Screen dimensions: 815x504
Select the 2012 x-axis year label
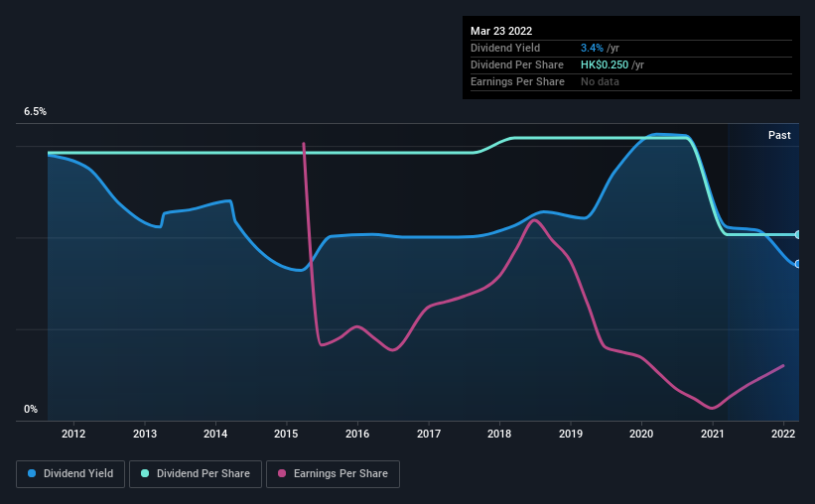point(73,434)
